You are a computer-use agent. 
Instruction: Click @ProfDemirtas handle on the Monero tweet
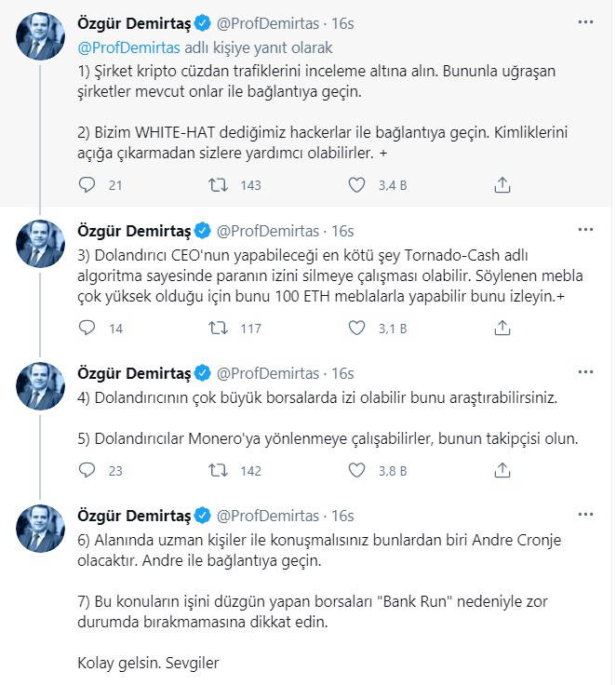coord(267,373)
